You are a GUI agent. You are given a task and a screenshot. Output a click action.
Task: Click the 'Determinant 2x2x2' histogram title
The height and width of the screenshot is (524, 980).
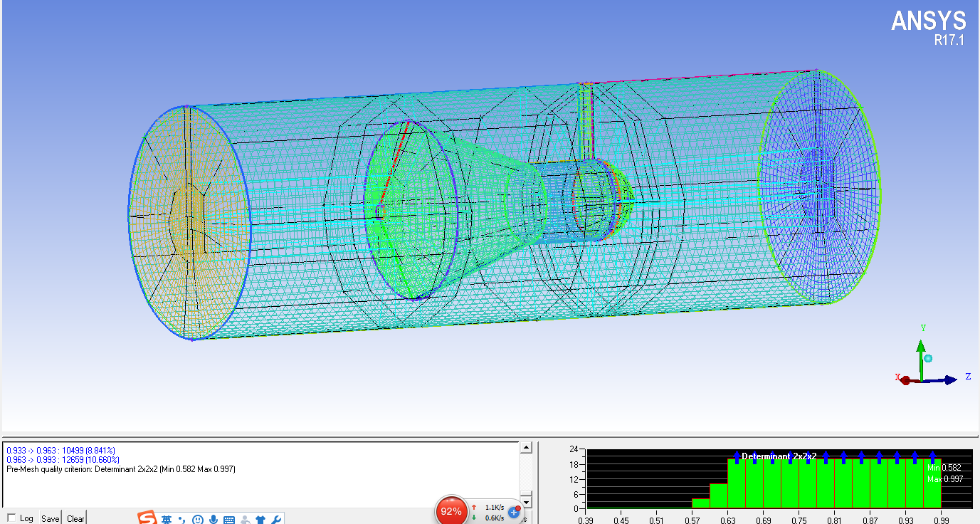click(779, 456)
